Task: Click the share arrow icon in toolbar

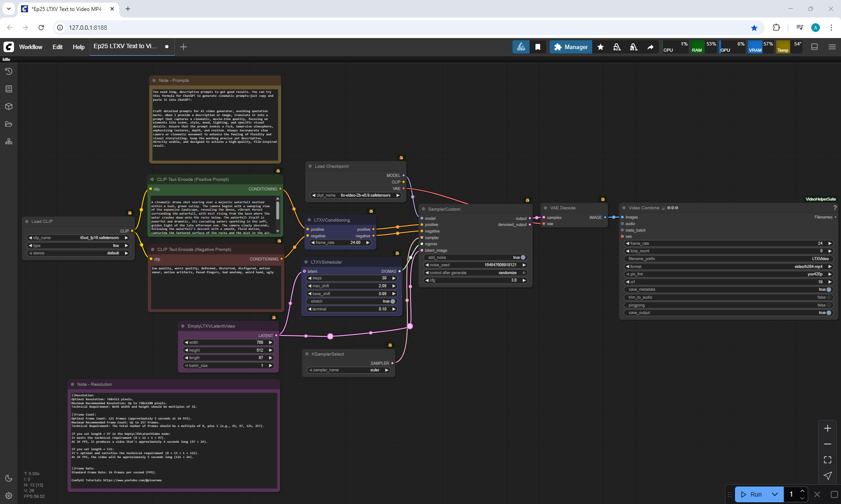Action: point(650,47)
